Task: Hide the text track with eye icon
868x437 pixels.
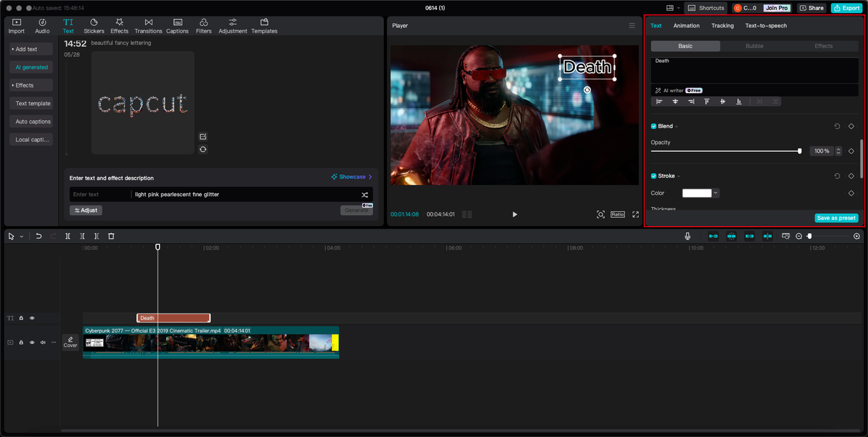Action: (x=32, y=318)
